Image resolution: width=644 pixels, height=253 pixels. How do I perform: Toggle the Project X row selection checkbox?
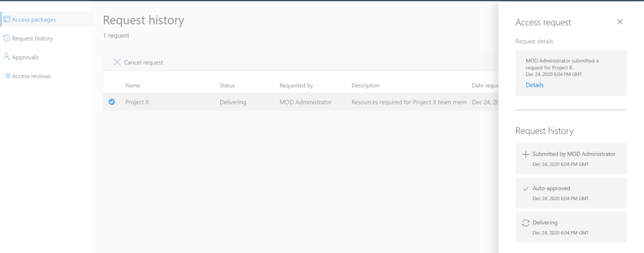coord(112,102)
